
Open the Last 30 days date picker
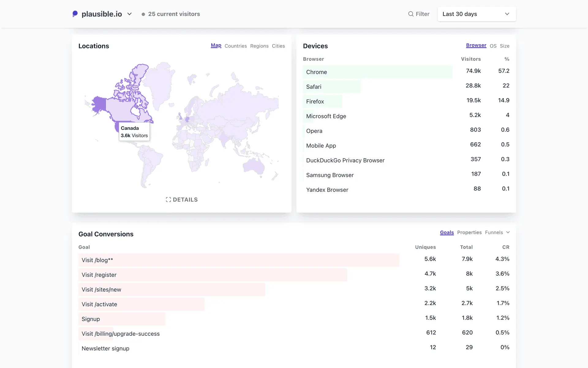[477, 14]
